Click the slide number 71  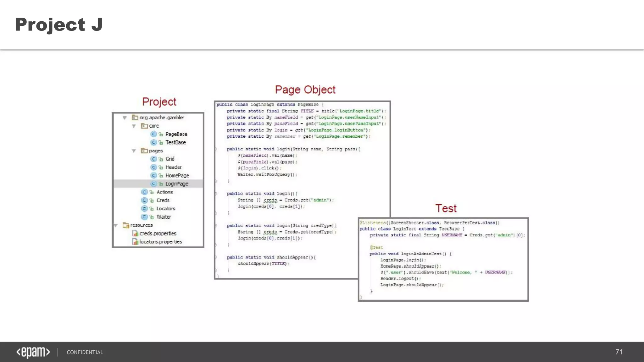[619, 352]
